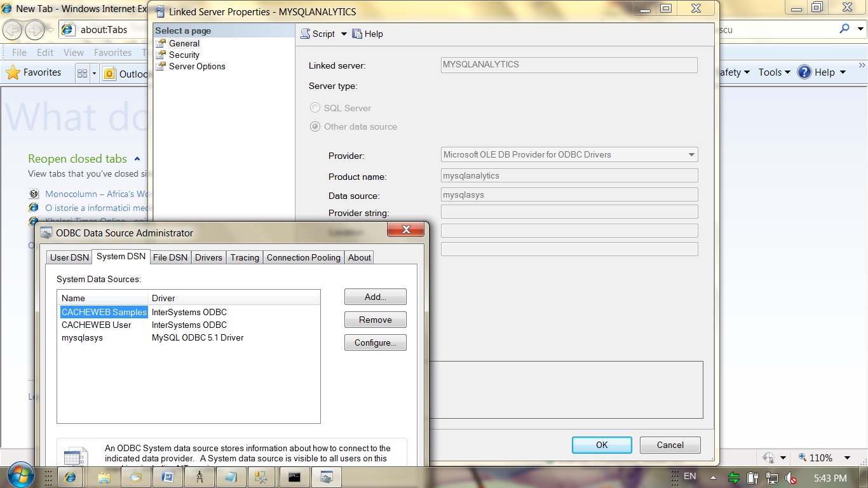Click the Data source field
The image size is (868, 488).
click(569, 194)
